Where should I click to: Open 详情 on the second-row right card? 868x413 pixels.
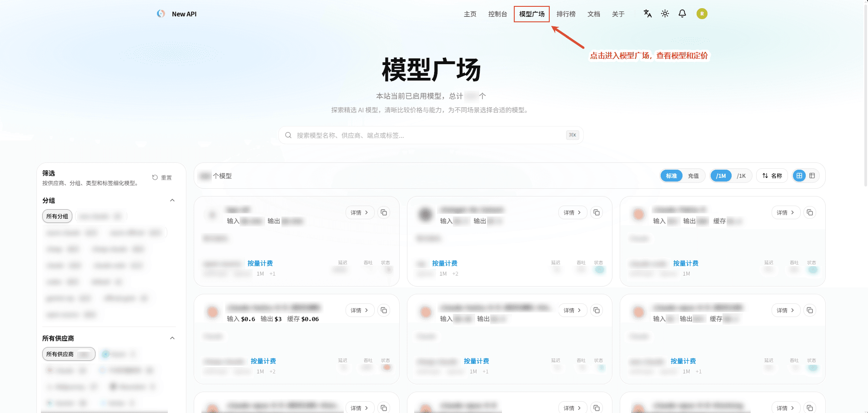click(786, 310)
